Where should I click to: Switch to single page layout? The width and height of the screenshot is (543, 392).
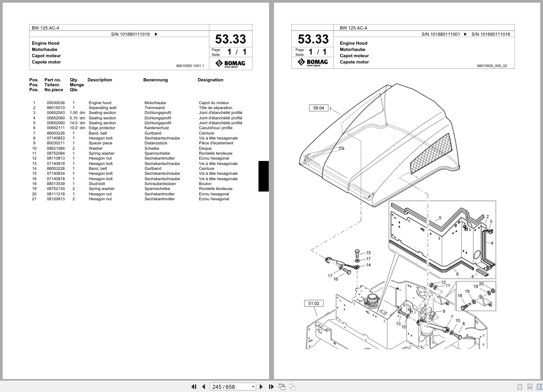click(x=520, y=387)
